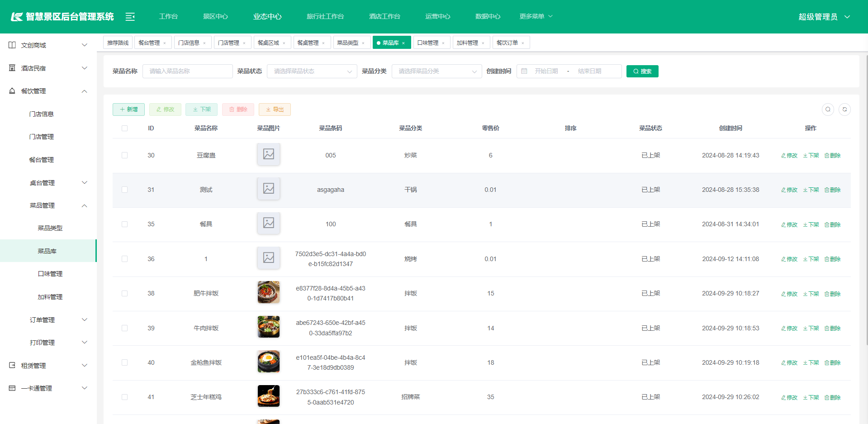
Task: Click the 结束日期 end date field
Action: [x=590, y=71]
